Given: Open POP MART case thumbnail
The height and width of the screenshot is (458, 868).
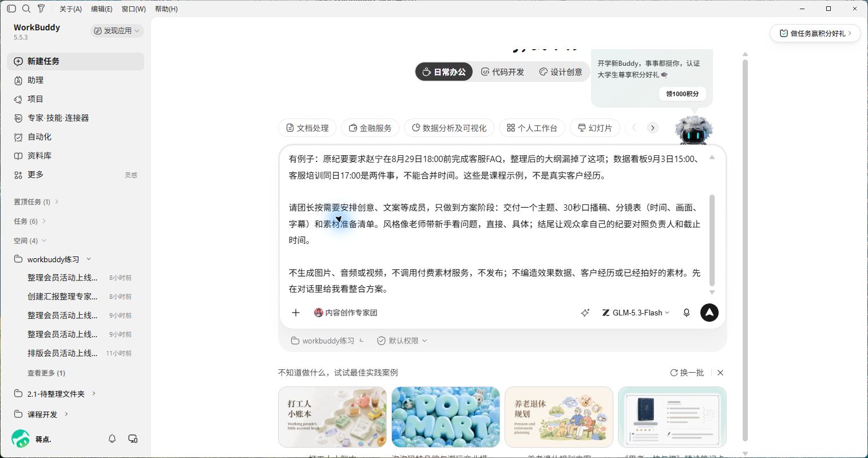Looking at the screenshot, I should 446,417.
